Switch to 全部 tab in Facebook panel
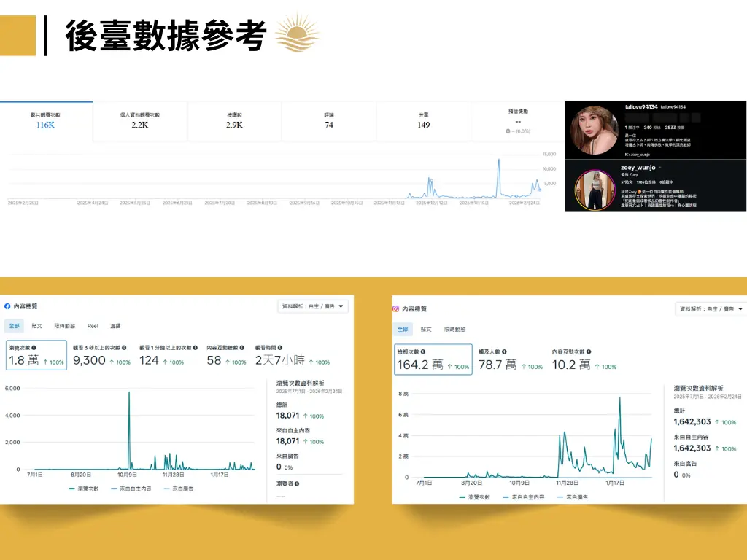Viewport: 747px width, 560px height. coord(15,326)
